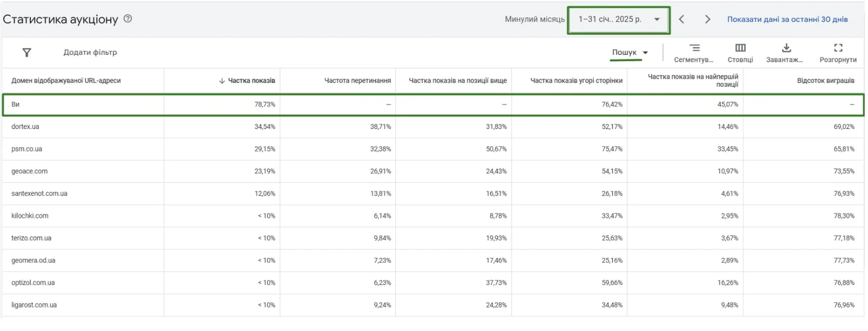
Task: Select the ligarost.com.ua row
Action: tap(433, 305)
